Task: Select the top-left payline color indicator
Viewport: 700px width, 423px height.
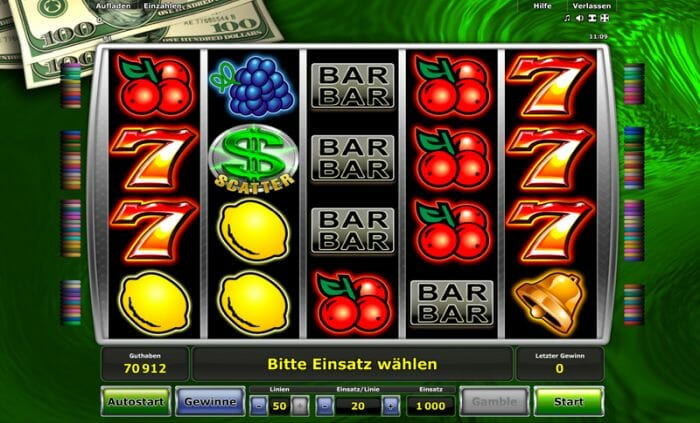Action: [71, 86]
